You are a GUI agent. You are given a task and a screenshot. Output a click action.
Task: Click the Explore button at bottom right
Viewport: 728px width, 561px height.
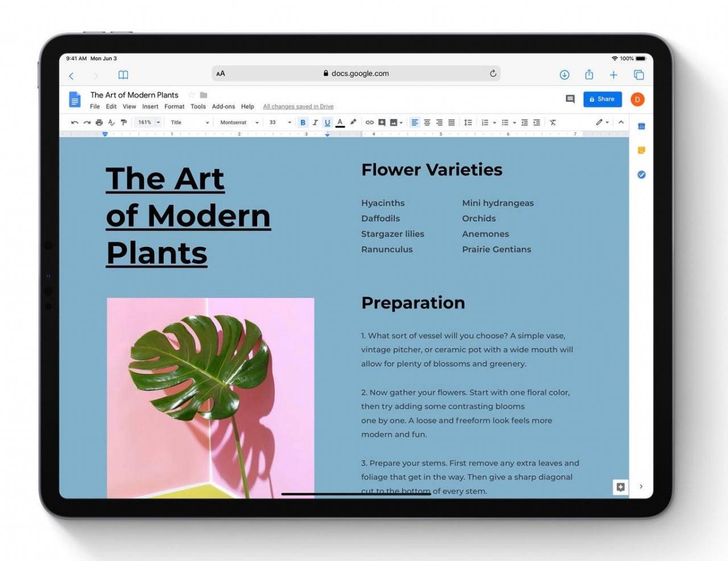621,487
